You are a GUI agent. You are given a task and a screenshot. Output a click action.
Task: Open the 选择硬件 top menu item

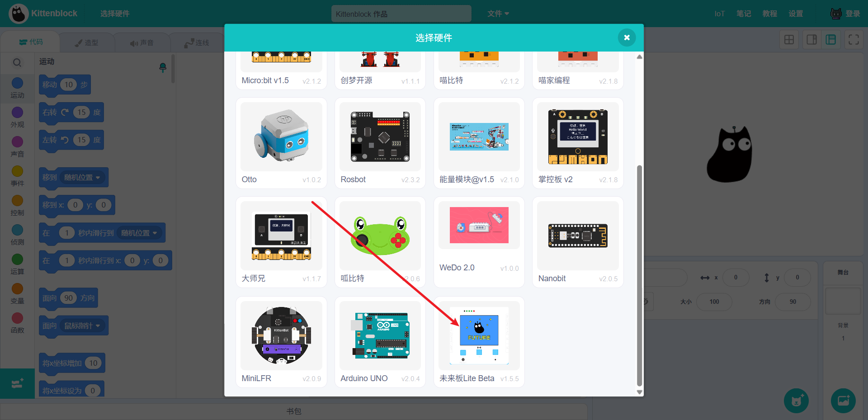pyautogui.click(x=115, y=14)
